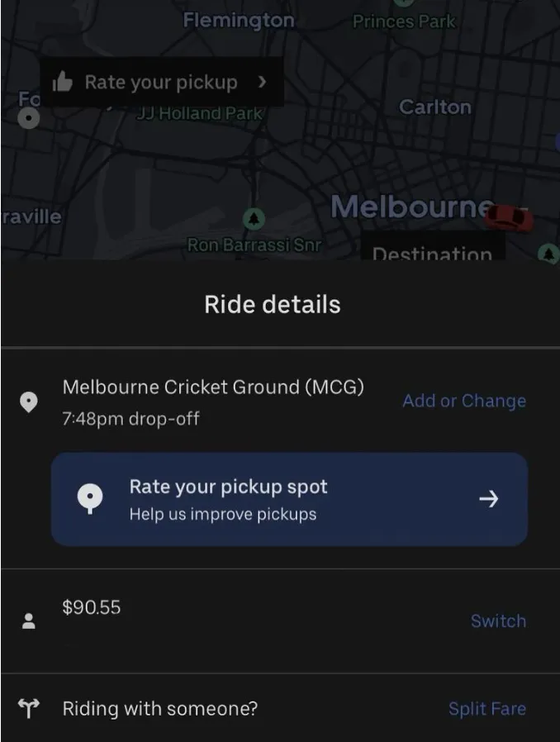
Task: Open the Rate your pickup spot card
Action: 289,499
